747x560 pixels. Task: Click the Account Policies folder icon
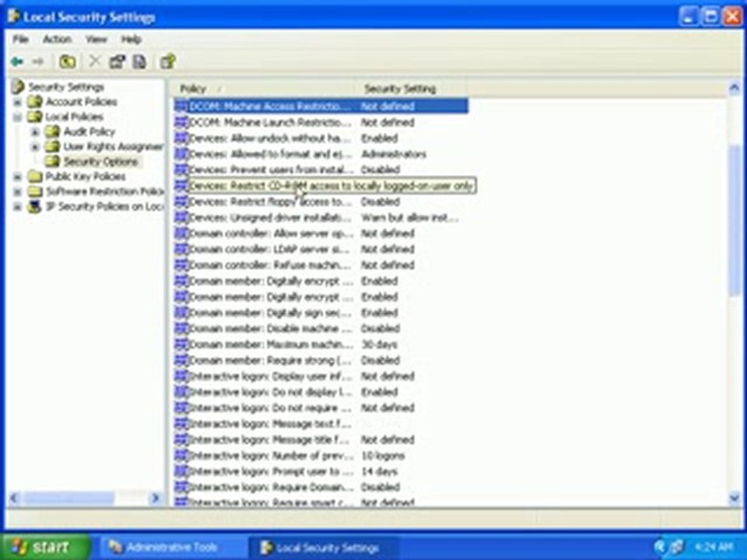35,101
